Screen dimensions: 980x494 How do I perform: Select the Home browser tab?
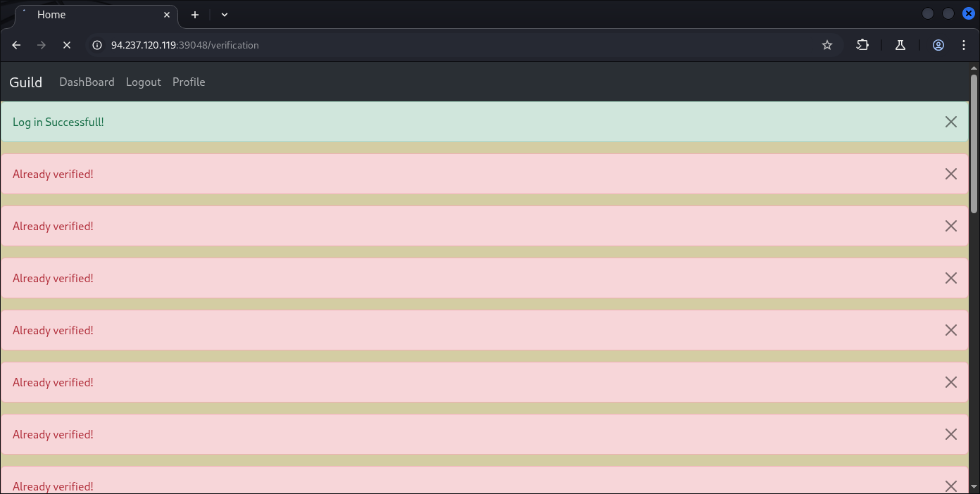point(84,15)
